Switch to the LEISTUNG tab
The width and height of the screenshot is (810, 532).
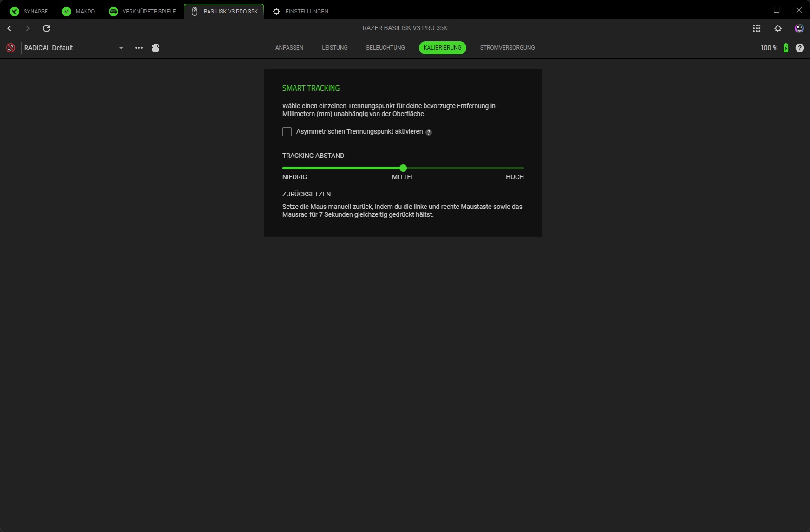pyautogui.click(x=334, y=48)
